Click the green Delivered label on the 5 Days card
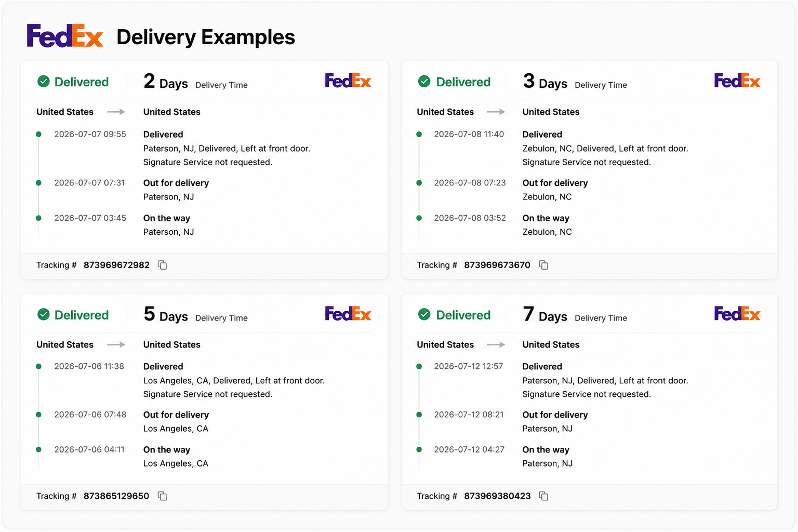The height and width of the screenshot is (532, 798). pyautogui.click(x=82, y=315)
